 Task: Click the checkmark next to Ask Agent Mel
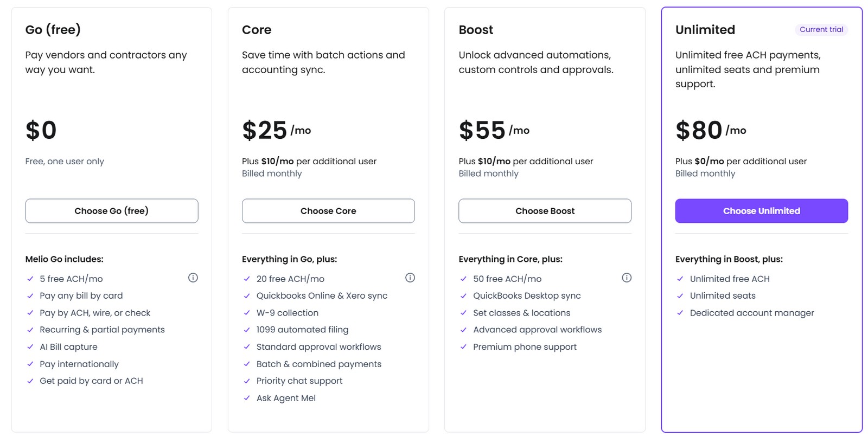tap(246, 398)
